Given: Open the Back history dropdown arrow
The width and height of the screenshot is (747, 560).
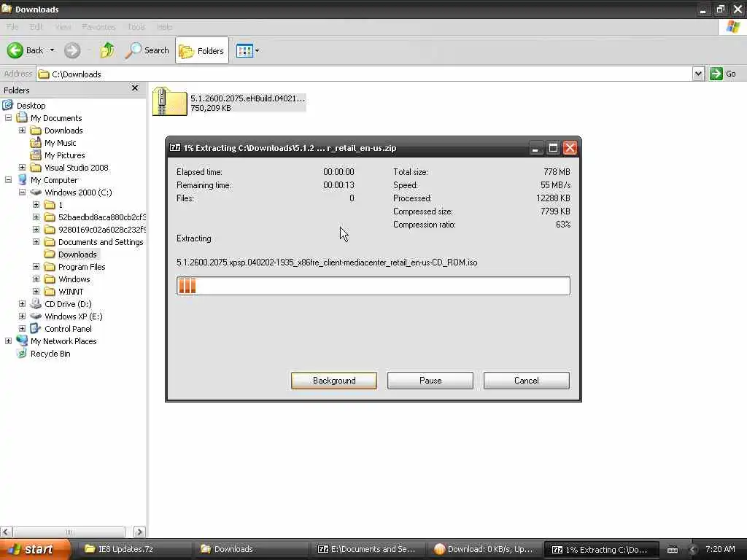Looking at the screenshot, I should (x=52, y=50).
